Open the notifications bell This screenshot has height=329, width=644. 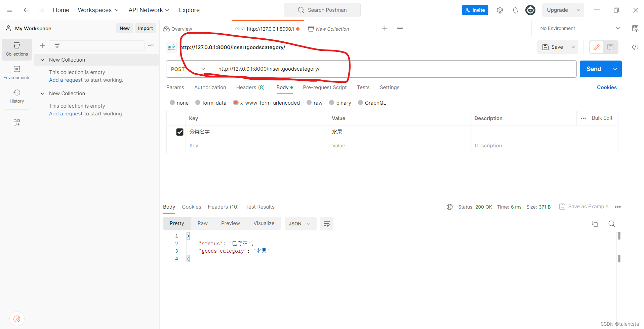tap(515, 10)
